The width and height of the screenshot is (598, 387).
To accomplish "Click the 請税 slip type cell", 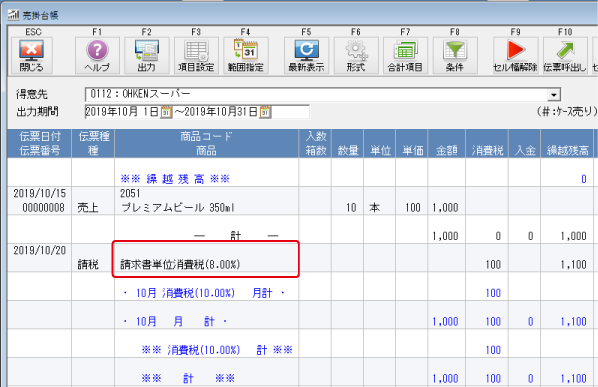I will (88, 265).
